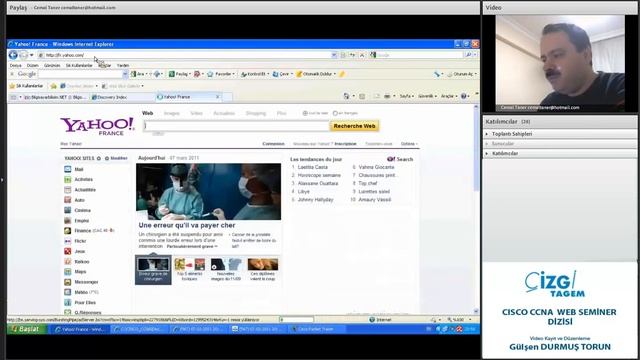Click the Başlat start button
Image resolution: width=640 pixels, height=360 pixels.
click(26, 329)
